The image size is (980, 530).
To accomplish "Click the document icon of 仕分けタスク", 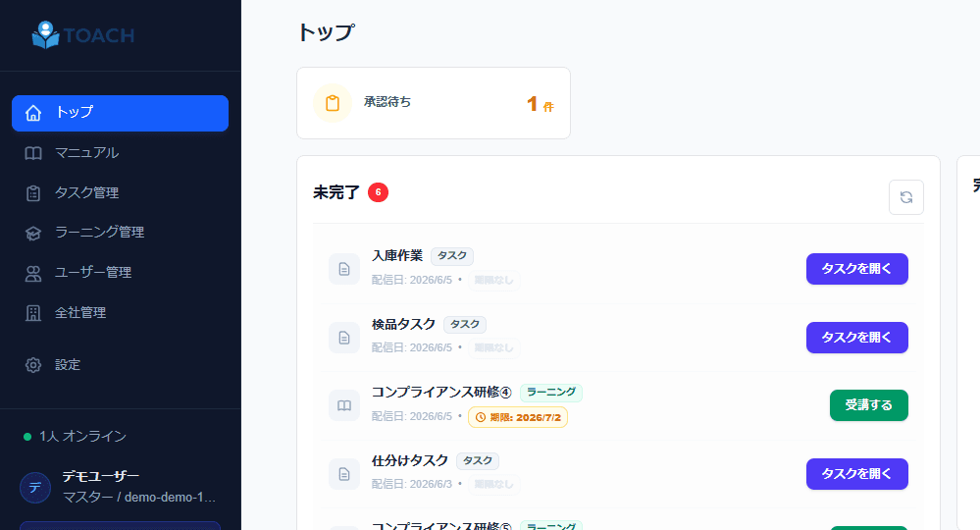I will click(344, 474).
